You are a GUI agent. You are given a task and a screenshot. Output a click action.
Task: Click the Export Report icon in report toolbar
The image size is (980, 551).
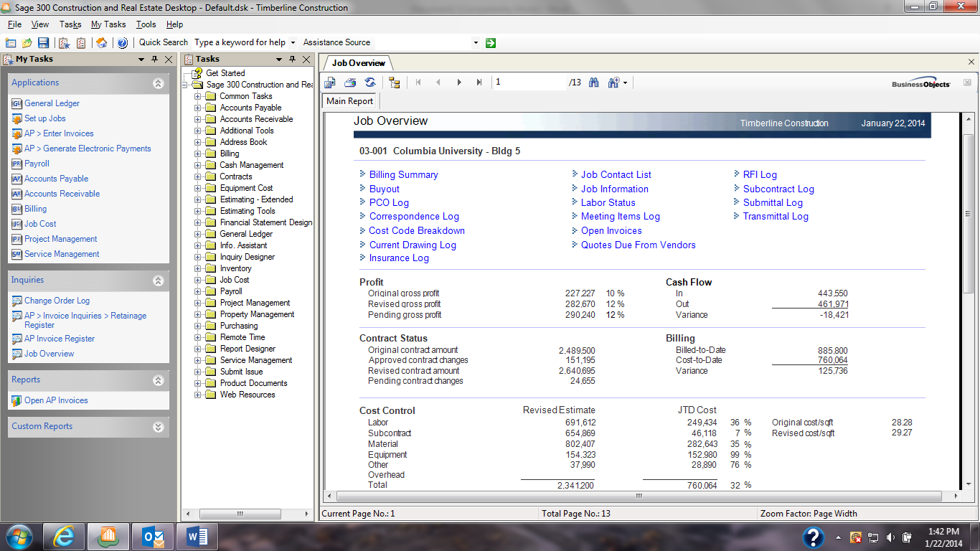pos(330,83)
